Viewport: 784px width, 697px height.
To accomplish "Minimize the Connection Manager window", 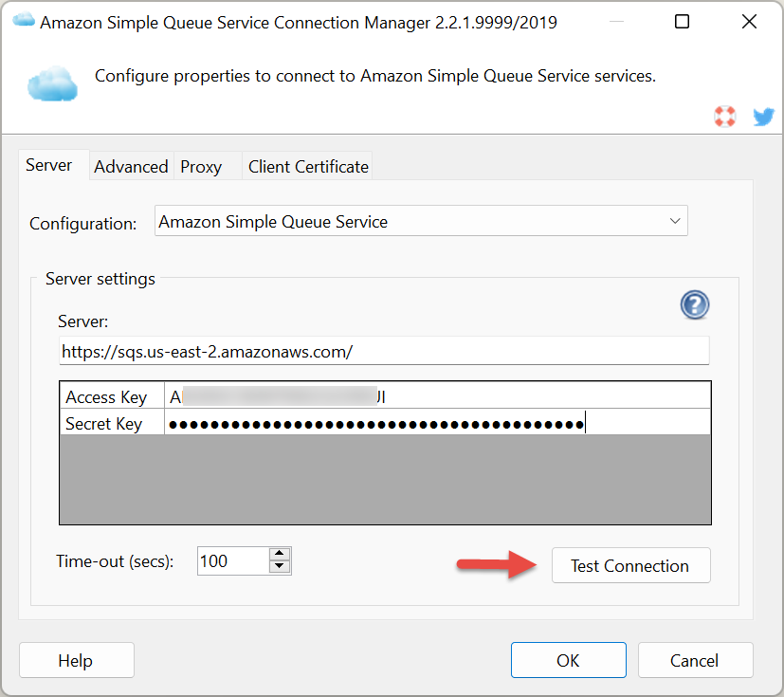I will (x=616, y=22).
